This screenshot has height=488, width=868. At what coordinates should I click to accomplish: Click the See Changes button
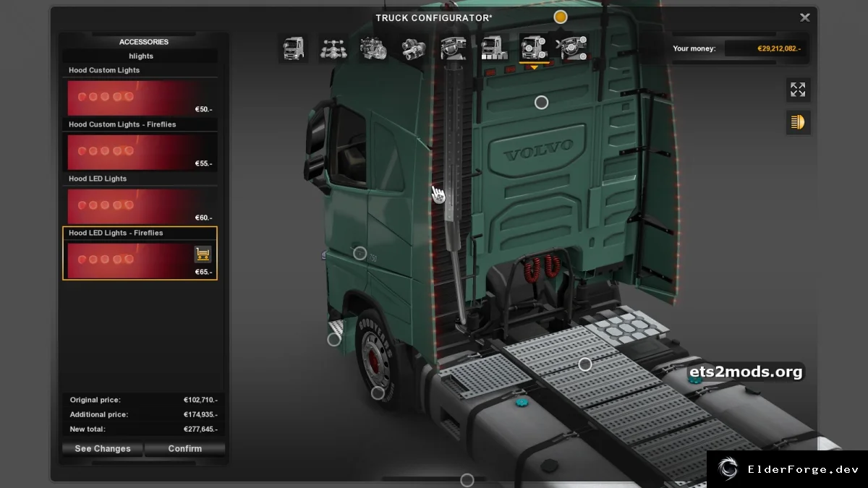pos(103,449)
